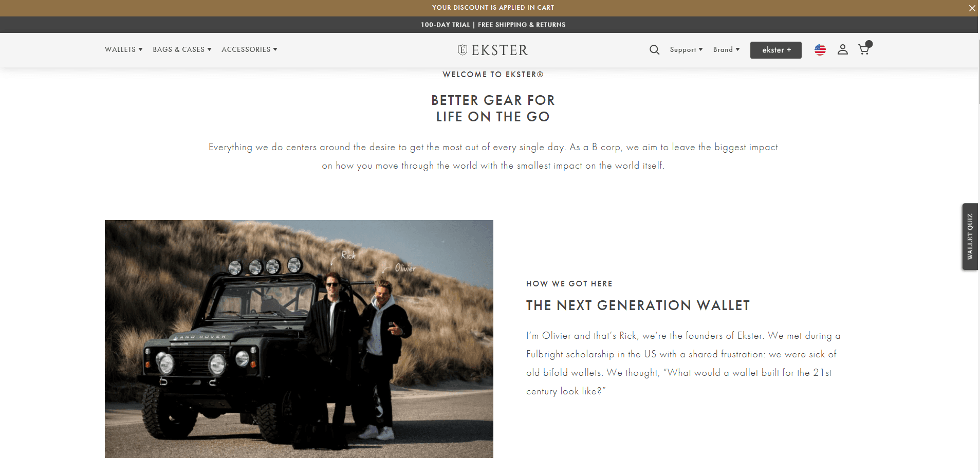
Task: Click the founders Land Rover photo
Action: click(299, 339)
